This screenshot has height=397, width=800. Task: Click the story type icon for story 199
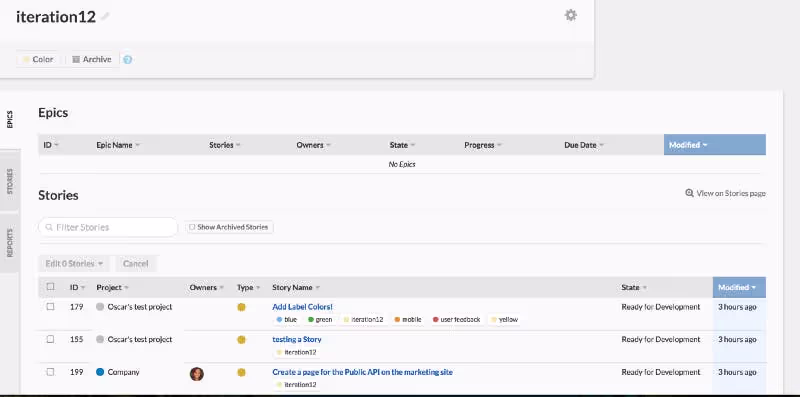[x=241, y=373]
